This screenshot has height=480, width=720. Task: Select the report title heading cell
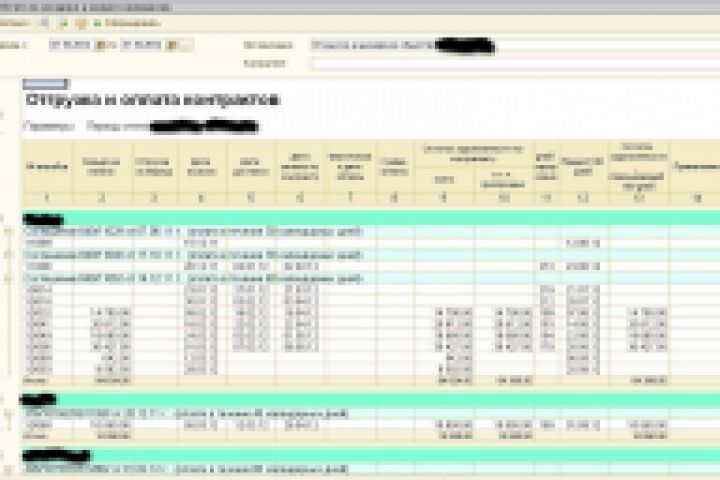(x=152, y=100)
